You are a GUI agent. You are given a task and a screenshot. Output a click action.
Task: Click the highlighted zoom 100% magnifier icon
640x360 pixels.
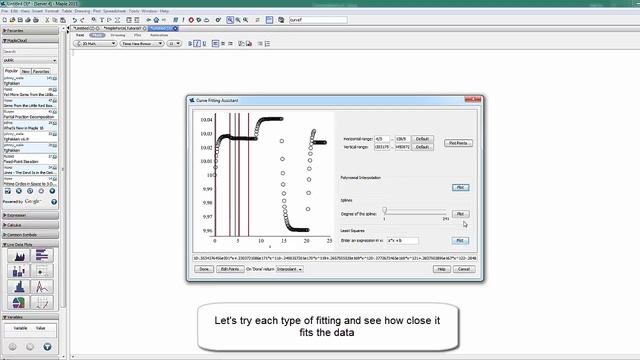coord(230,20)
